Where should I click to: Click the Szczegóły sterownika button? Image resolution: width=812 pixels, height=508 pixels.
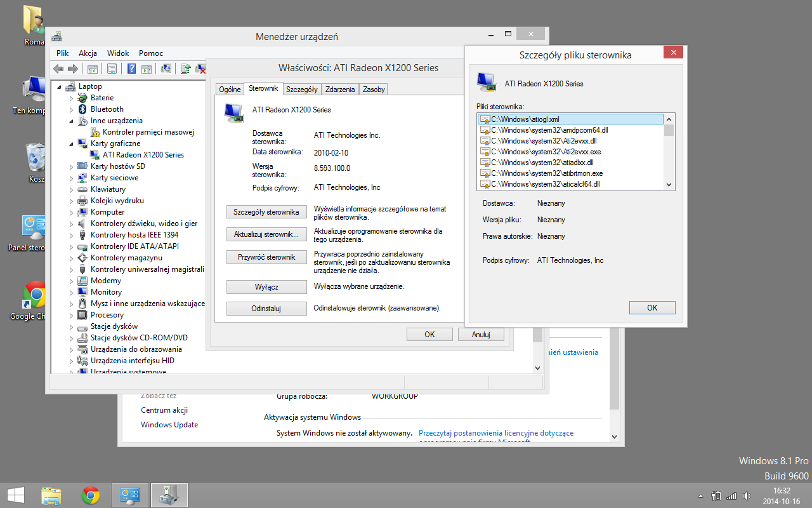coord(266,211)
